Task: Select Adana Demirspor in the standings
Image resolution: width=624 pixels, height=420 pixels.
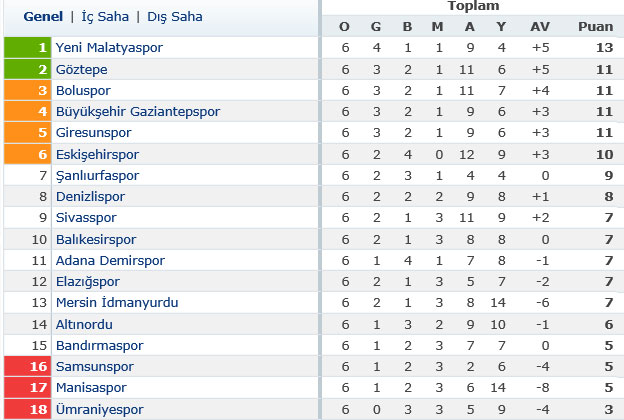Action: click(x=110, y=261)
